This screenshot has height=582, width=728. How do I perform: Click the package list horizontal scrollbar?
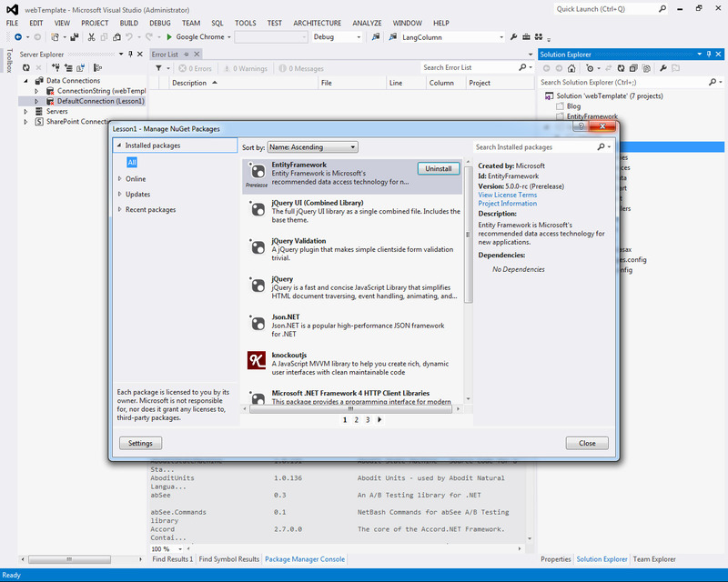pyautogui.click(x=350, y=409)
